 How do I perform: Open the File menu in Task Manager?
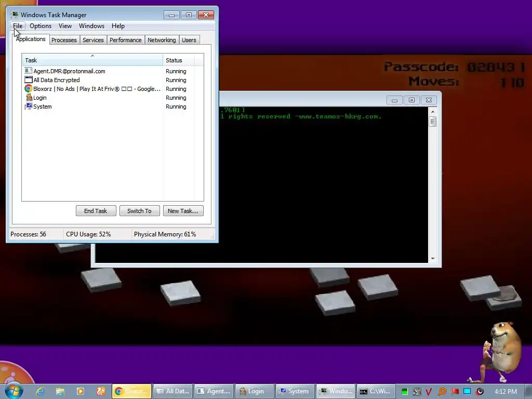18,26
